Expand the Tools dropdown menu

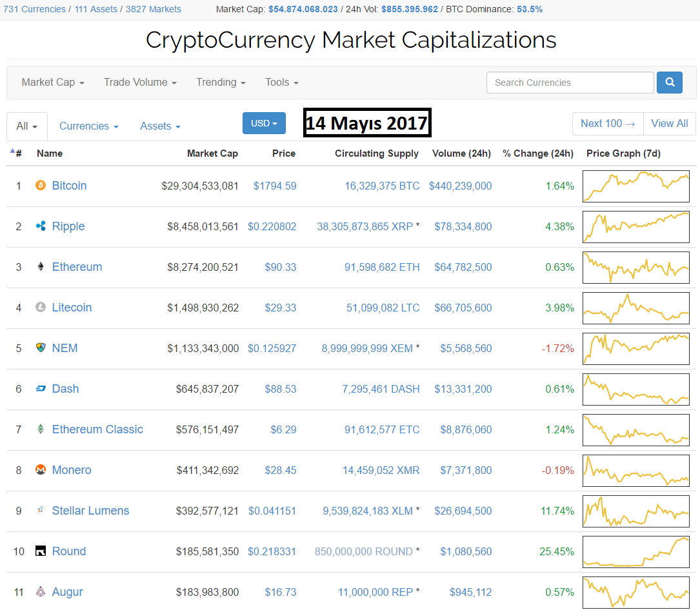(x=282, y=82)
